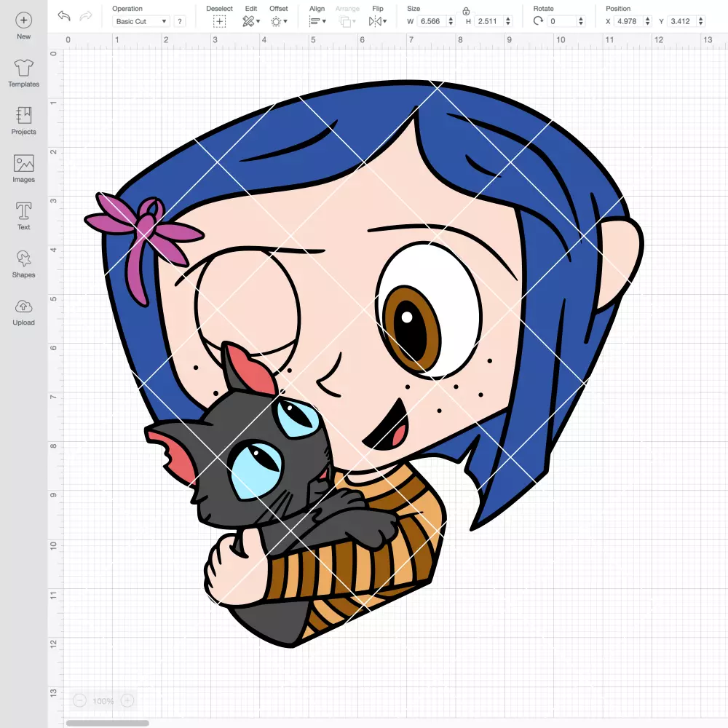Open the Edit tool menu
The width and height of the screenshot is (728, 728).
tap(248, 21)
